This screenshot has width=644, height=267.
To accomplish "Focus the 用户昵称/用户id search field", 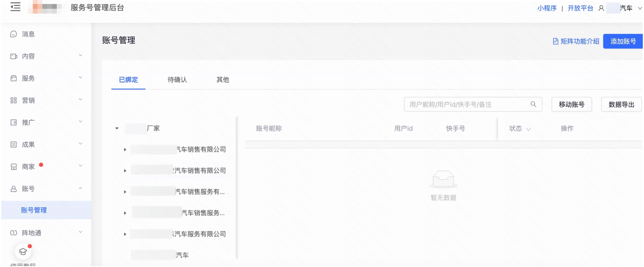I will 473,104.
